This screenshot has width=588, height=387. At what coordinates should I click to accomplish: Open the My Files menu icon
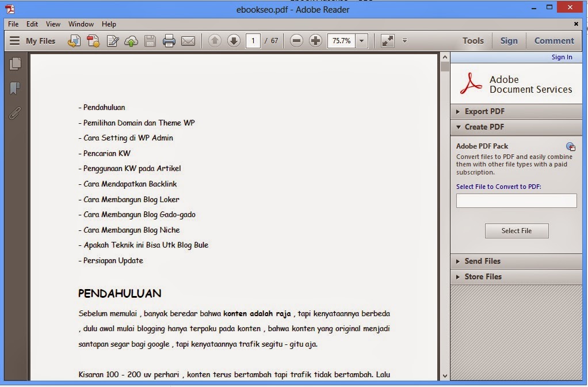pos(14,40)
